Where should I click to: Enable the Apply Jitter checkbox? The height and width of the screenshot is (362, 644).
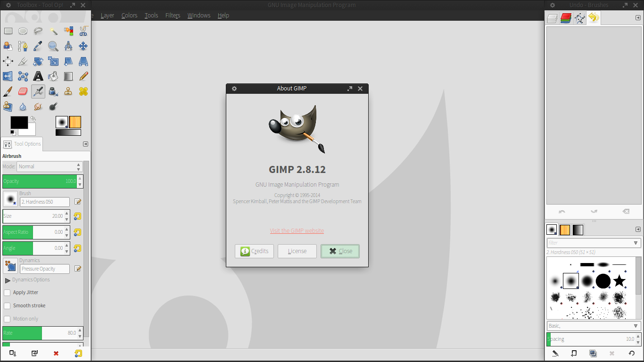click(7, 293)
